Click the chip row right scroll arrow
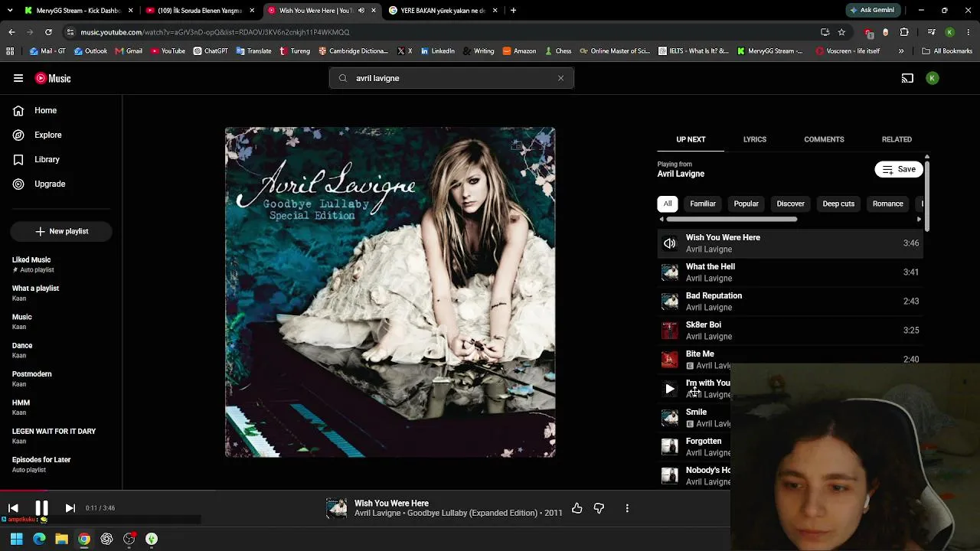Viewport: 980px width, 551px height. point(919,220)
